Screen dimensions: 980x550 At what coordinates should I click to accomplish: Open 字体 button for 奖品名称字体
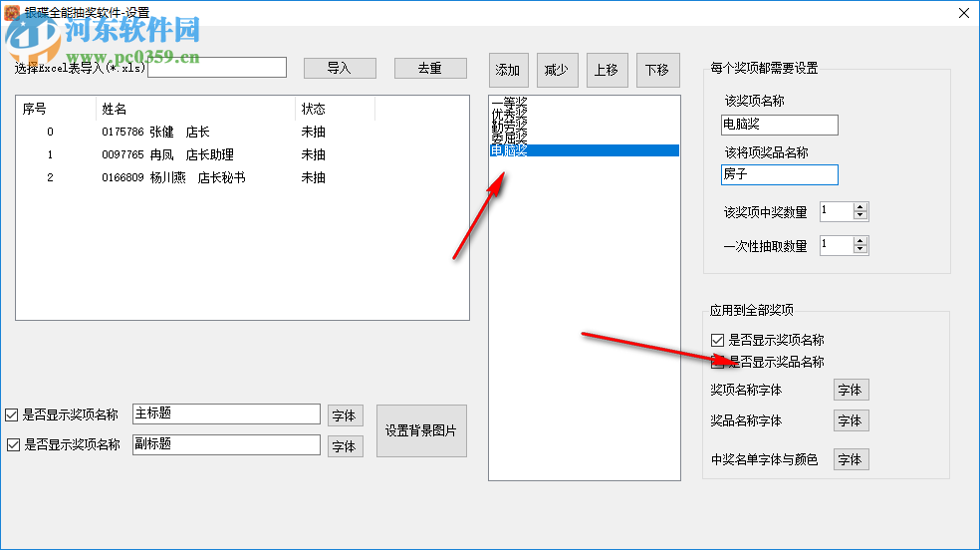[852, 420]
